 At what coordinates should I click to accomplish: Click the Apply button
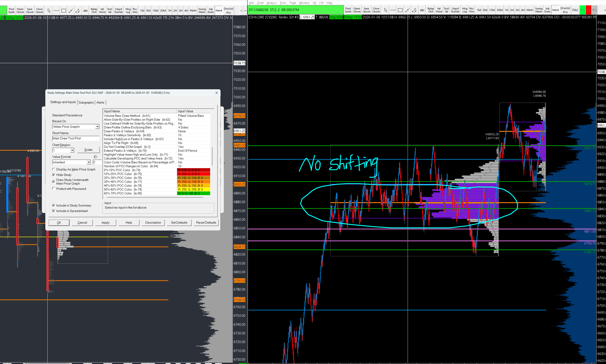tap(105, 222)
